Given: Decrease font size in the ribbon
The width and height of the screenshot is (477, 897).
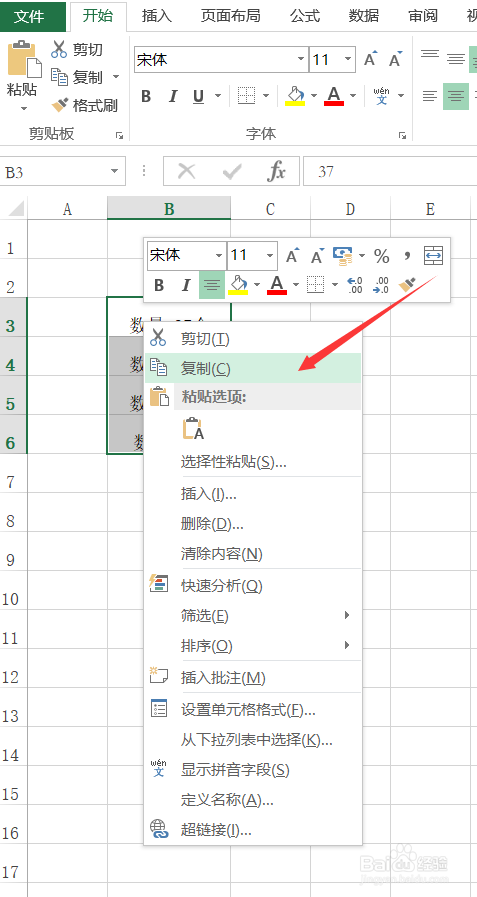Looking at the screenshot, I should (x=395, y=59).
